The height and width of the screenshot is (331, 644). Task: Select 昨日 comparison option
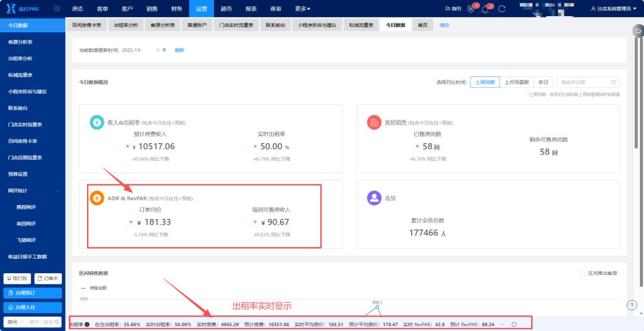tap(543, 82)
